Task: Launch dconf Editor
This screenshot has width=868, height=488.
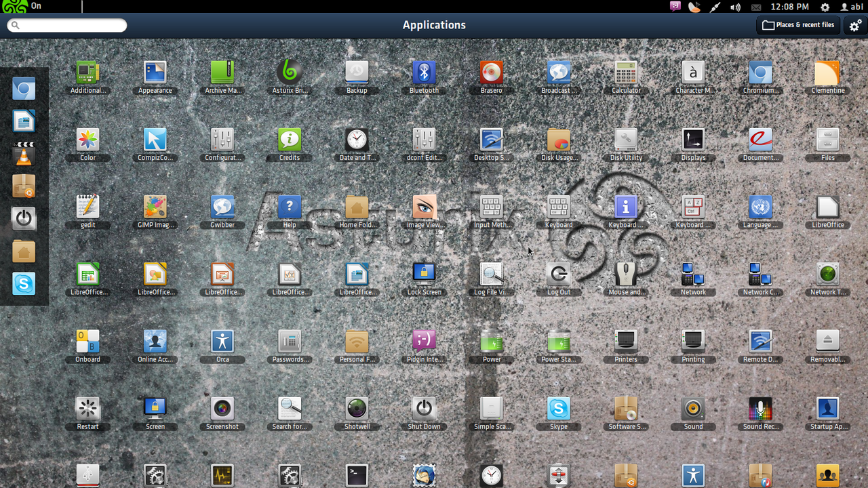Action: tap(424, 140)
